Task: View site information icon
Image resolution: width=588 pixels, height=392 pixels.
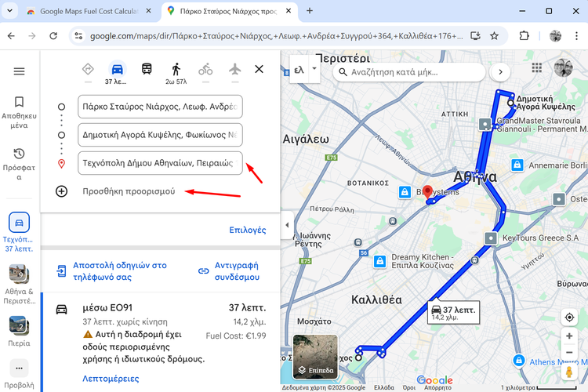Action: point(78,35)
